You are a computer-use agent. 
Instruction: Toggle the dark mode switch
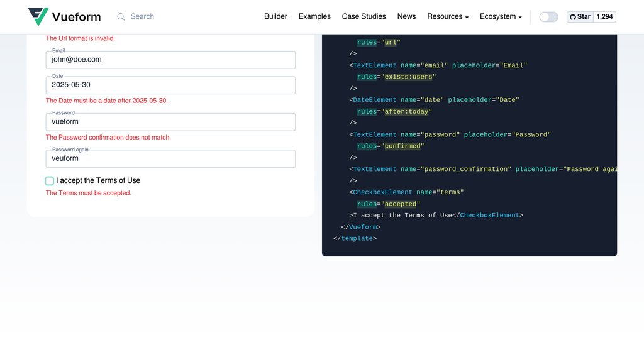tap(548, 17)
